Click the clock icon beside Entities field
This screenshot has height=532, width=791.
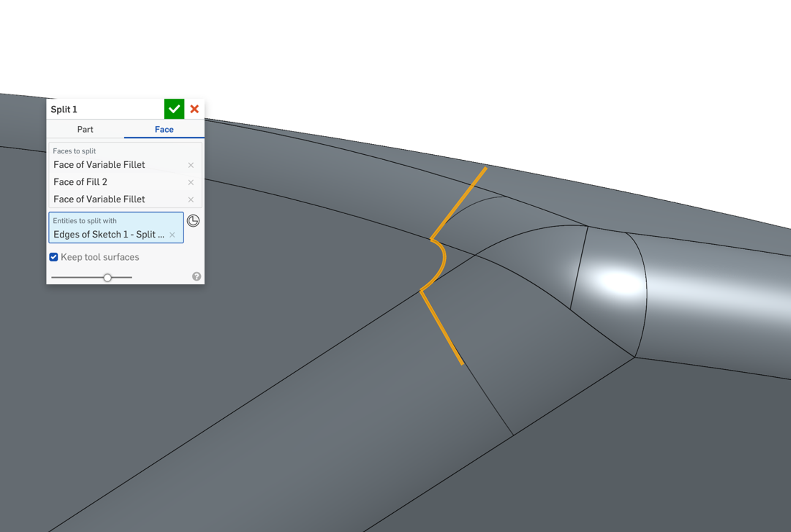pyautogui.click(x=193, y=221)
